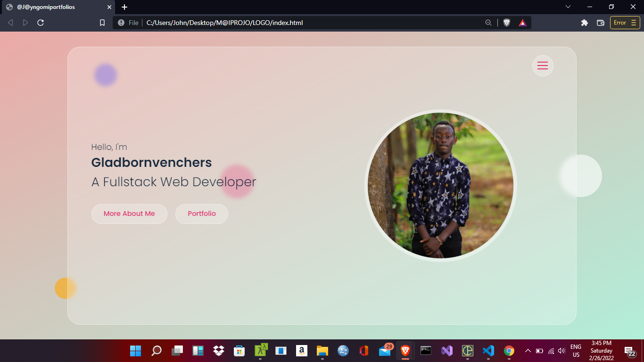Click the Error menu button in toolbar
This screenshot has height=362, width=644.
[625, 23]
